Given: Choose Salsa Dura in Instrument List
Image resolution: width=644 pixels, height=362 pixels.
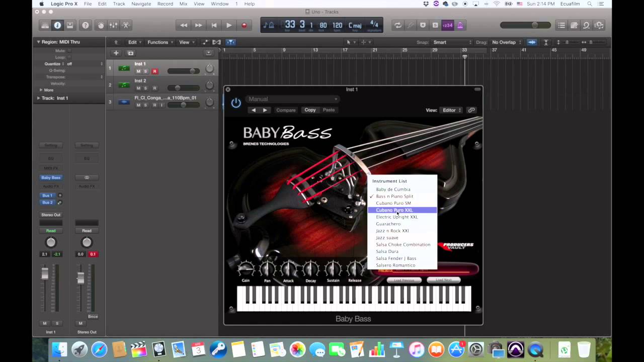Looking at the screenshot, I should coord(402,251).
